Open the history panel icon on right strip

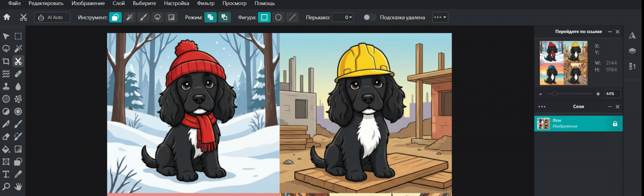(632, 66)
